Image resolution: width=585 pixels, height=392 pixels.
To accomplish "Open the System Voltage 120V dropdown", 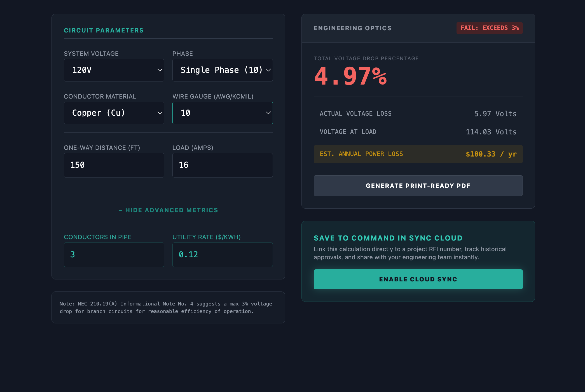I will (x=114, y=70).
